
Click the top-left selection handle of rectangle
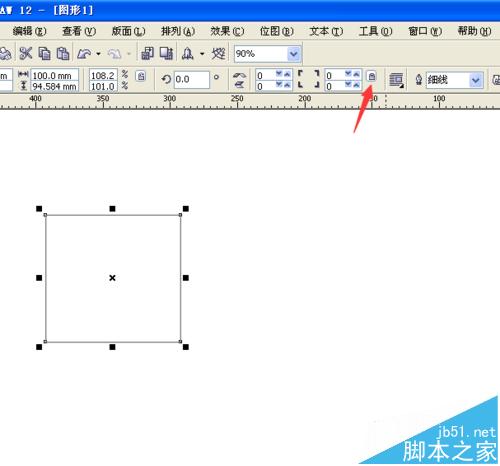point(39,209)
